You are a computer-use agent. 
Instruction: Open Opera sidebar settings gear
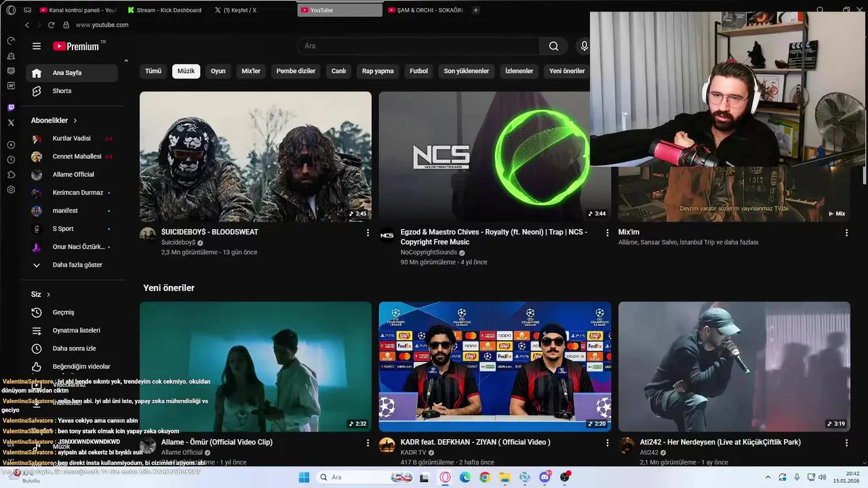tap(11, 190)
